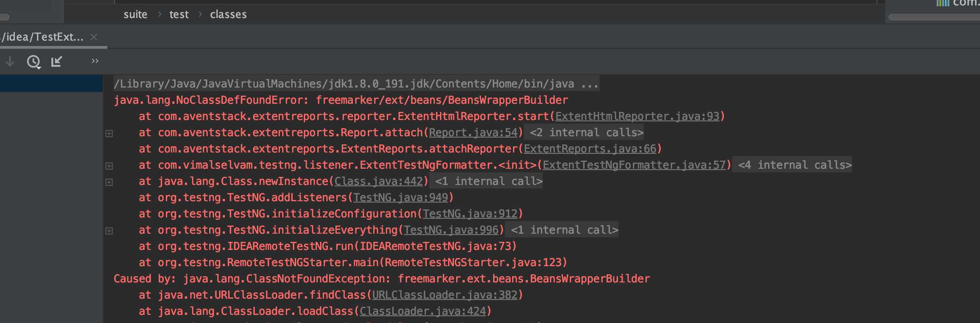This screenshot has height=323, width=980.
Task: Expand folded frames beside ExtentTestNgFormatter init line
Action: 109,166
